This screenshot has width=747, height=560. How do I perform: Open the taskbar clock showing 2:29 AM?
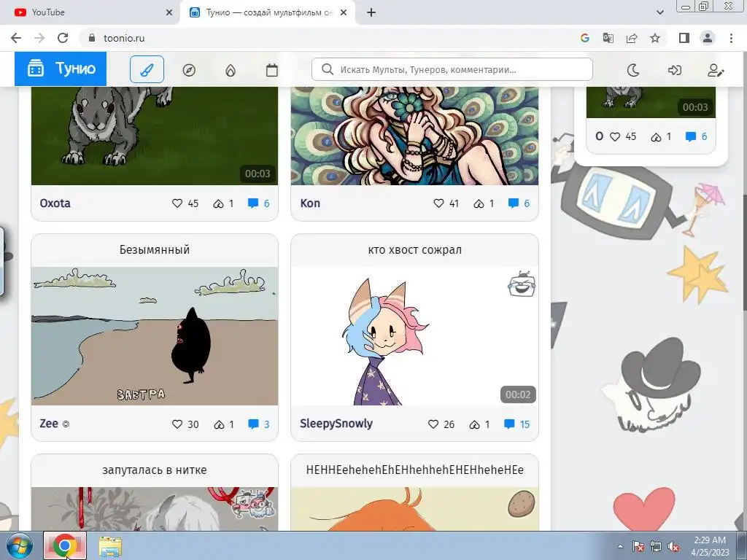710,545
